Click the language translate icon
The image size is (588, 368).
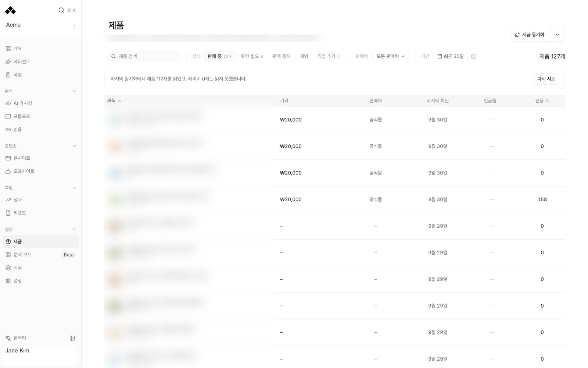pos(8,338)
